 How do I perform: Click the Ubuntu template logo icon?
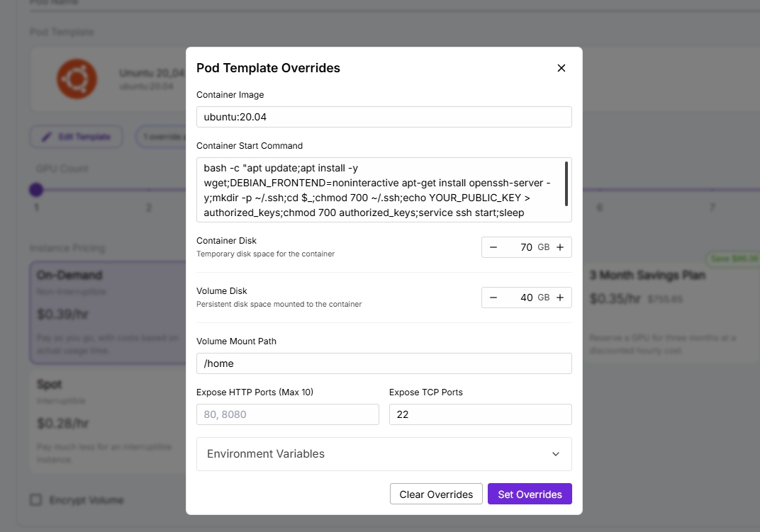coord(77,79)
